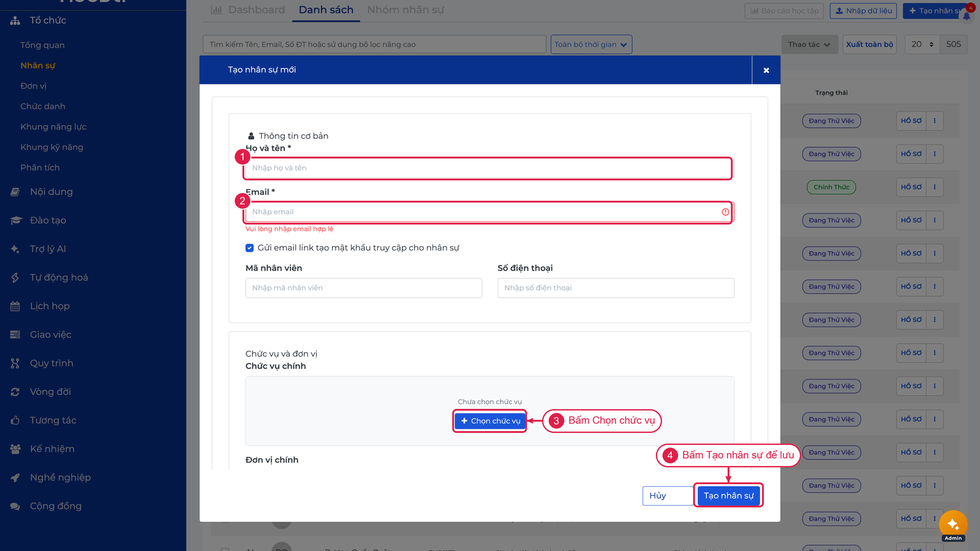Click the notification bell icon with badge
Image resolution: width=980 pixels, height=551 pixels.
point(967,15)
